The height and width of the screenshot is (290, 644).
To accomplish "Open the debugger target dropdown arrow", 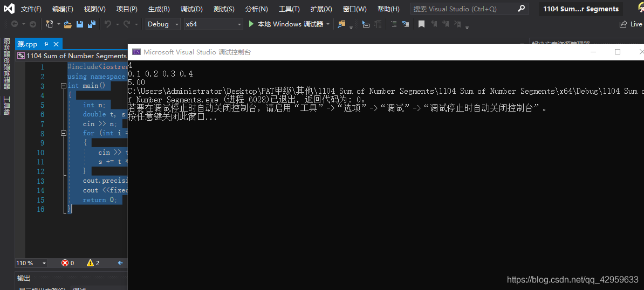I will (x=328, y=24).
